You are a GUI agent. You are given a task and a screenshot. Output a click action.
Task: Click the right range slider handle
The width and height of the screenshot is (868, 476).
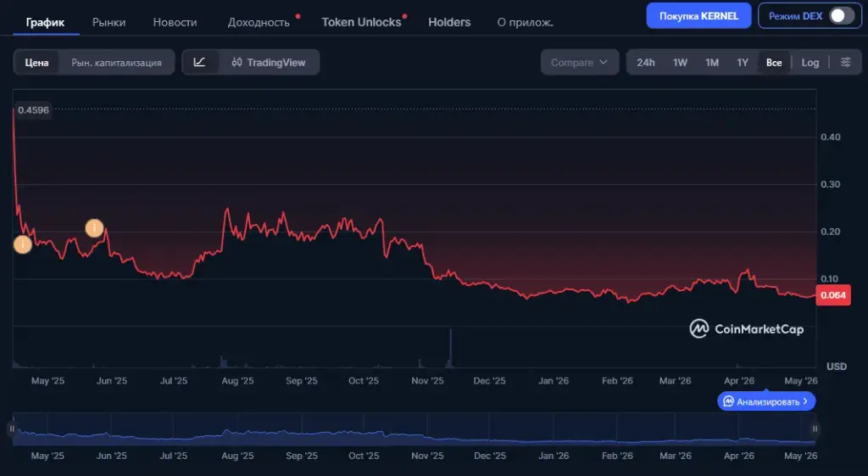pos(815,428)
